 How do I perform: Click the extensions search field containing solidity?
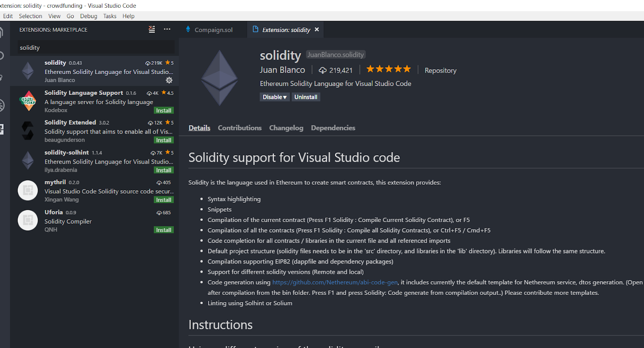click(96, 47)
